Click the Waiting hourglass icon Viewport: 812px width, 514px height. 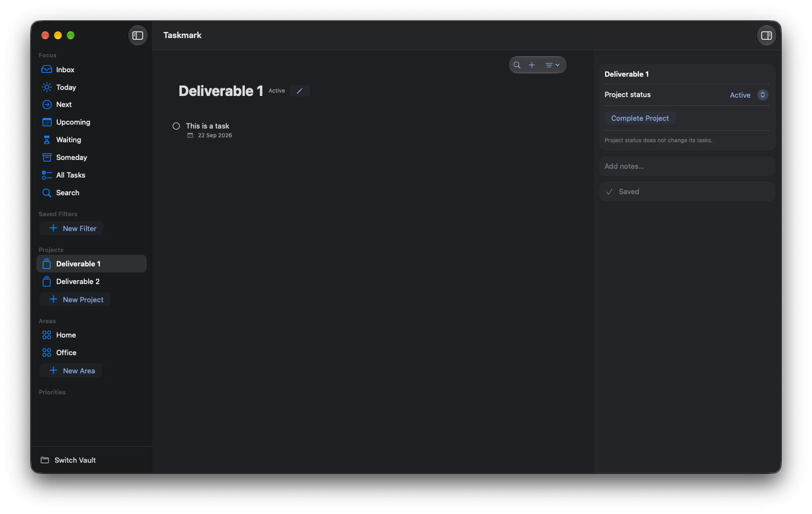47,140
